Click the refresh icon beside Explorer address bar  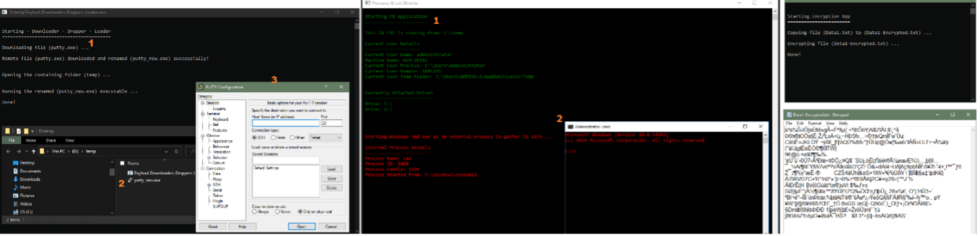176,152
